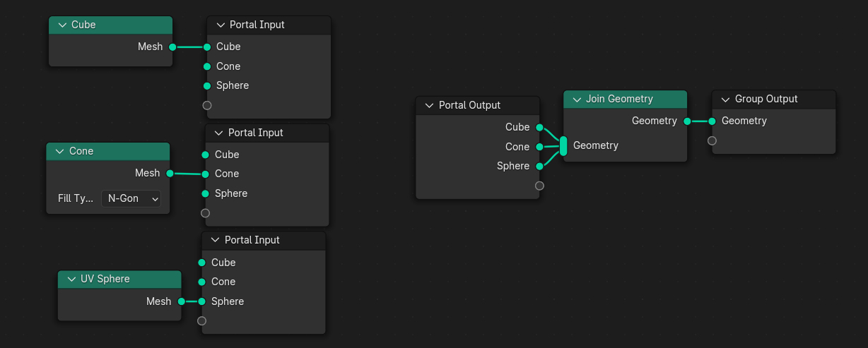Click the Cube node Mesh output socket
The width and height of the screenshot is (868, 348).
[x=172, y=47]
